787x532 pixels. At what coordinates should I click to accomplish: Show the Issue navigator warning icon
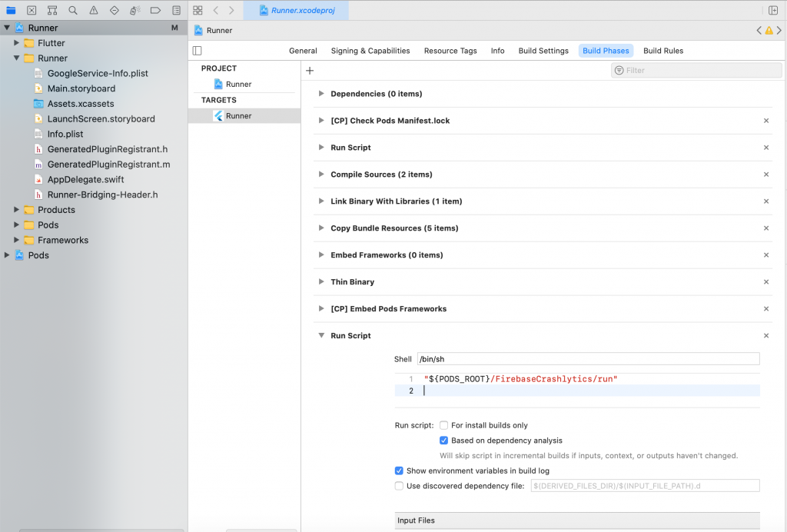click(x=93, y=10)
